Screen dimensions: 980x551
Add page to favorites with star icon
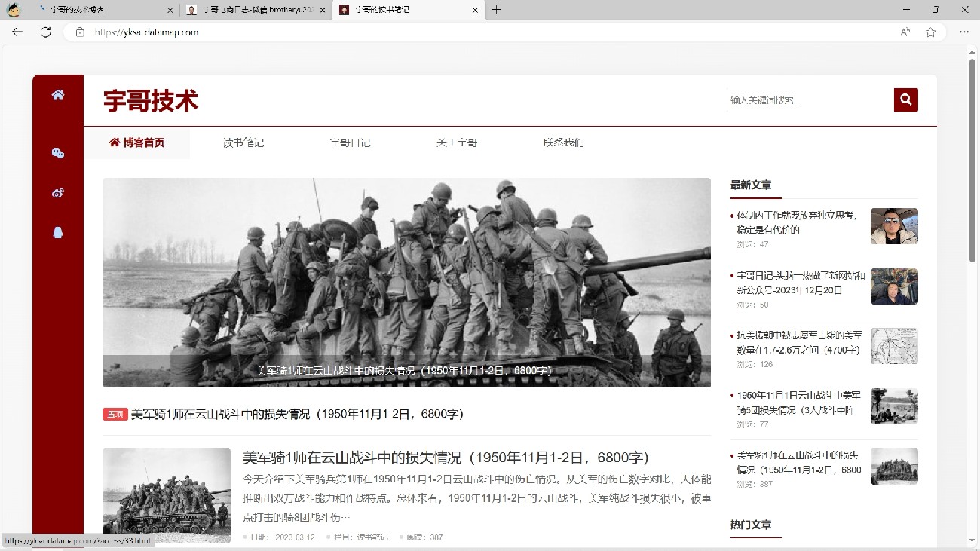coord(930,32)
